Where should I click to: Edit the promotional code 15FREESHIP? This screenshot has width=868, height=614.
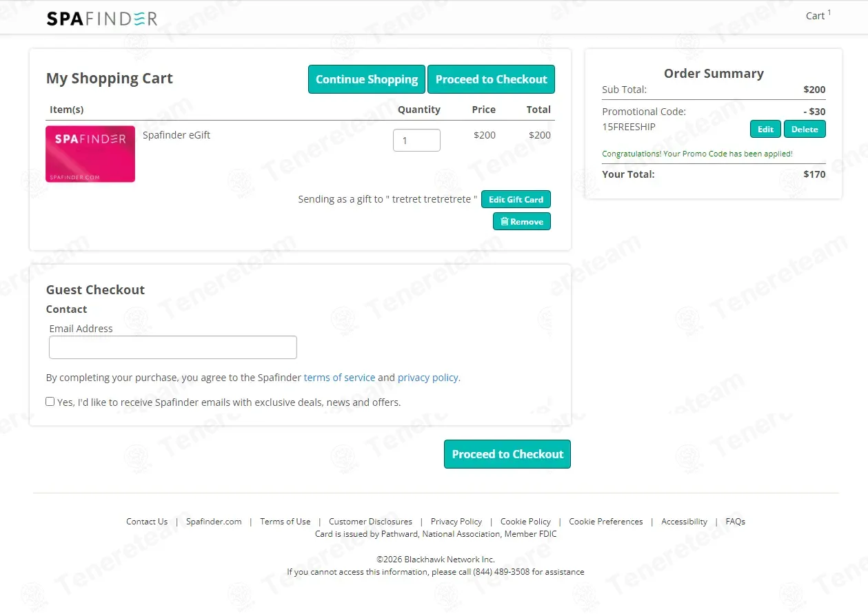765,129
